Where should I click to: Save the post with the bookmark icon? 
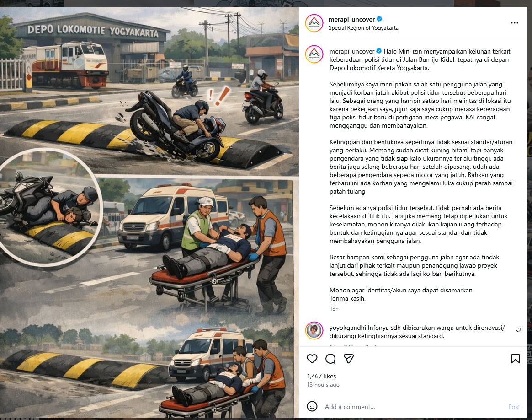point(516,359)
